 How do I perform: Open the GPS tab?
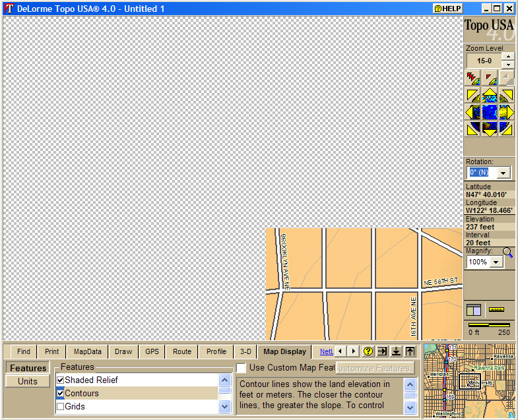coord(152,351)
